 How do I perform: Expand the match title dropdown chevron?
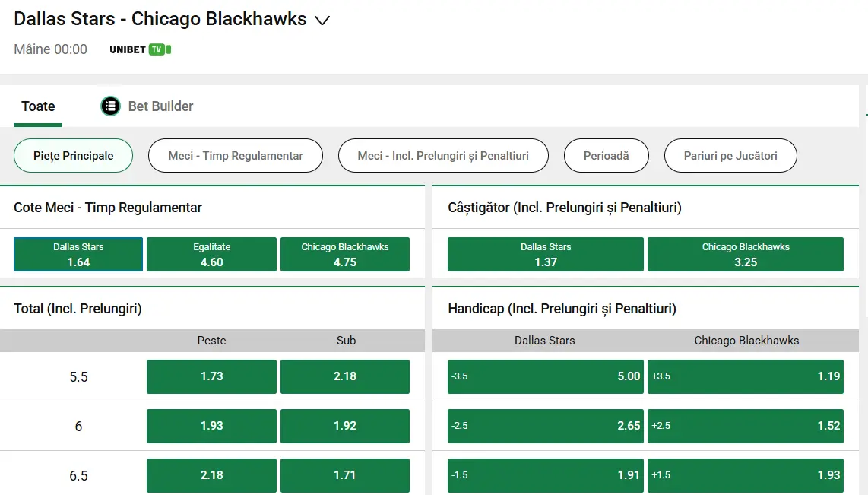(x=322, y=21)
